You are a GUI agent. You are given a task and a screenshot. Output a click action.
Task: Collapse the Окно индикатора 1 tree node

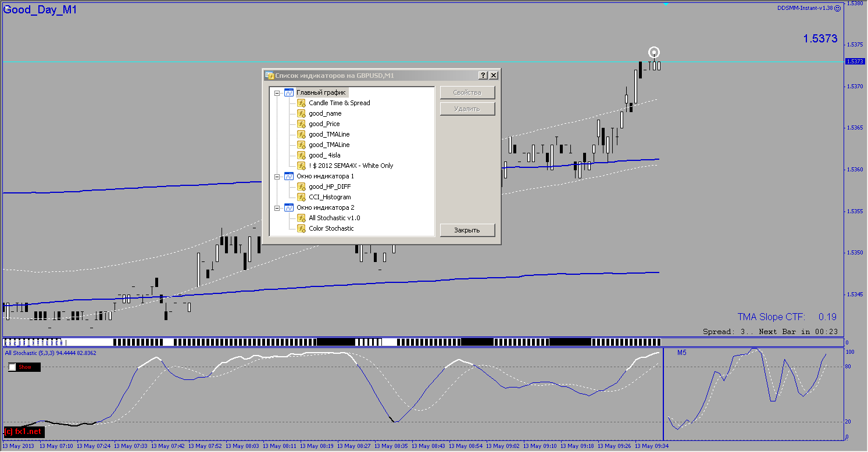pyautogui.click(x=277, y=176)
